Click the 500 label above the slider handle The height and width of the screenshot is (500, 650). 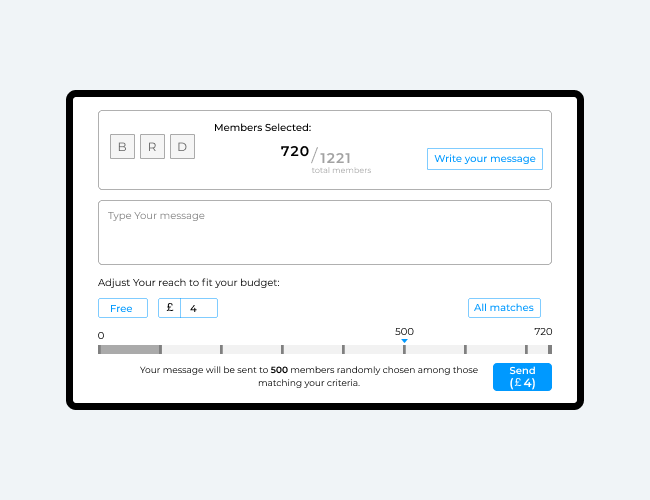click(x=404, y=331)
